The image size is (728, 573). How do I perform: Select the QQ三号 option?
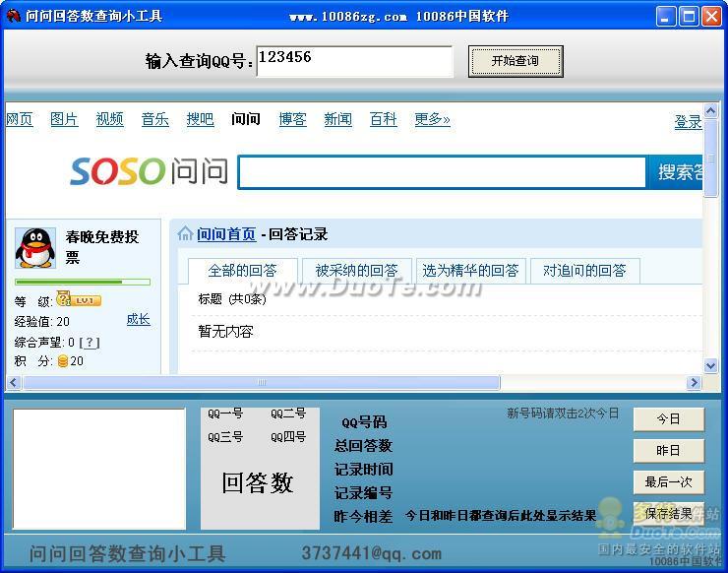[225, 437]
